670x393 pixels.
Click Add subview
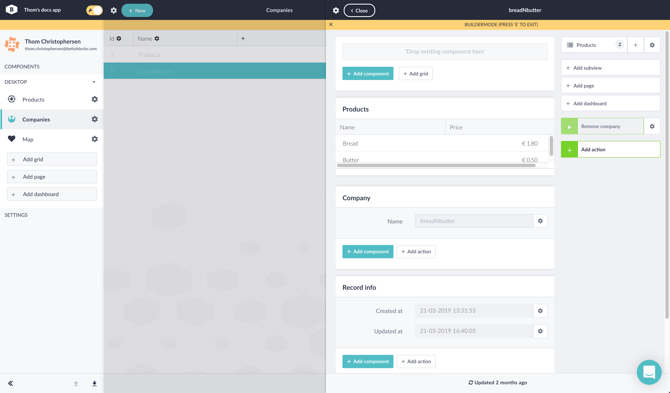611,68
